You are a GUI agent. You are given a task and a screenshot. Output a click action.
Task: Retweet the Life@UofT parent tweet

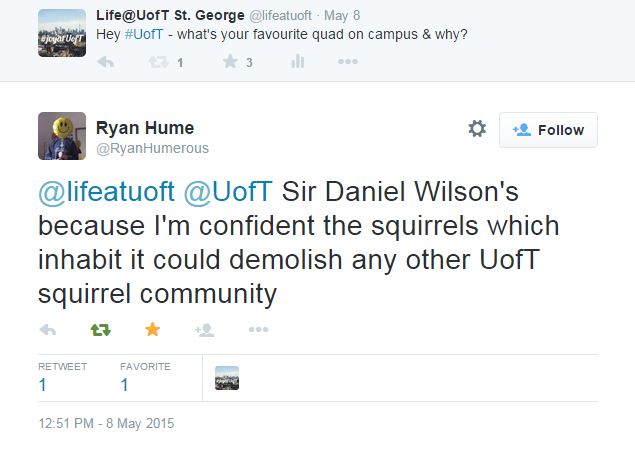pos(159,62)
